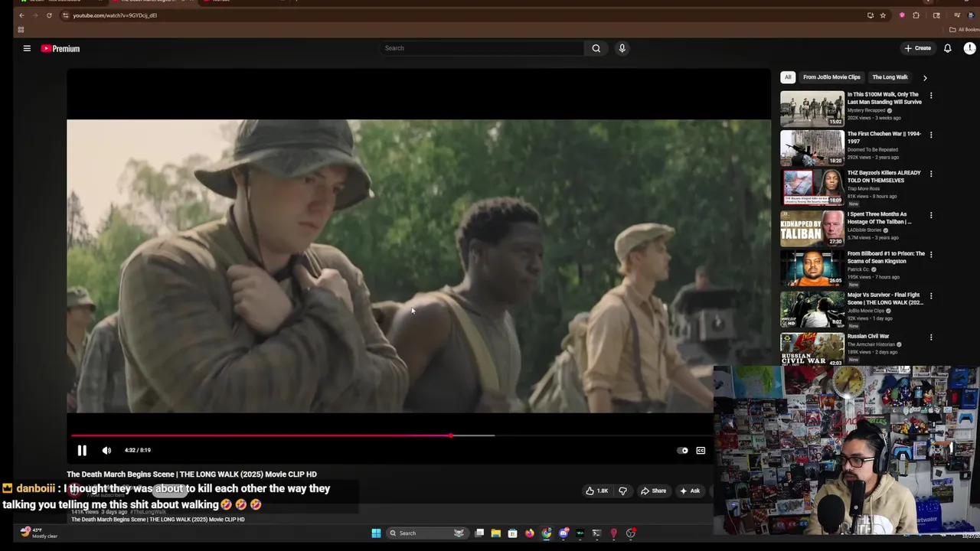Click the address bar URL
This screenshot has width=980, height=551.
[115, 15]
